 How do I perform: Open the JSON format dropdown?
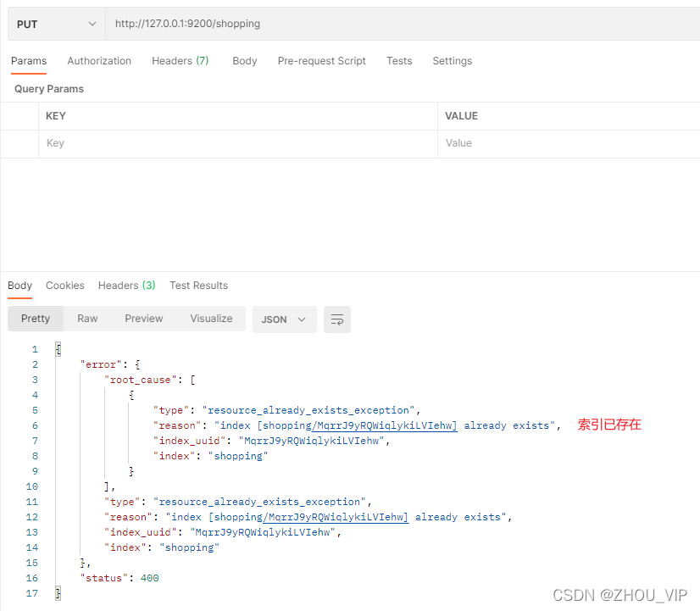(285, 319)
